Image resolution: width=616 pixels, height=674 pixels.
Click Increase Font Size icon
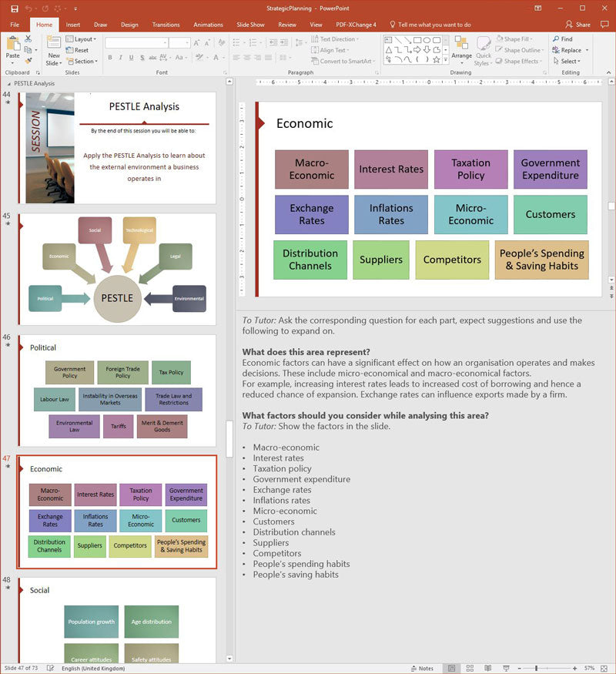pyautogui.click(x=196, y=43)
